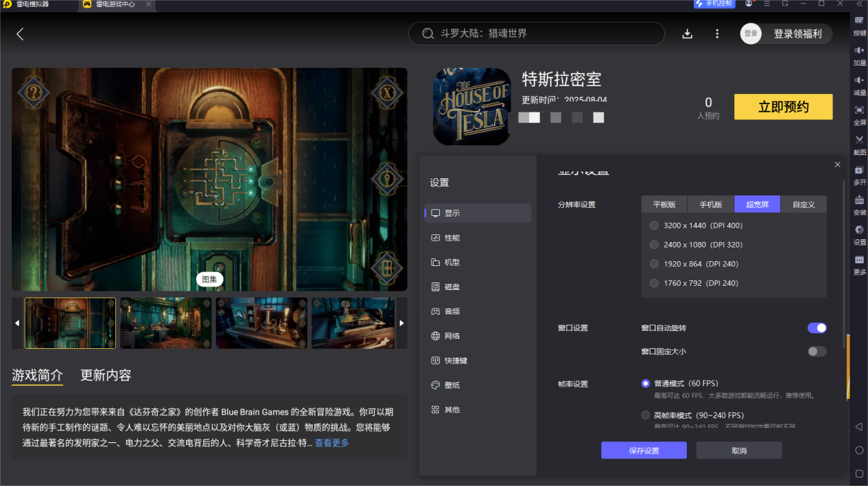Toggle the 窗口固定大小 switch

(817, 352)
